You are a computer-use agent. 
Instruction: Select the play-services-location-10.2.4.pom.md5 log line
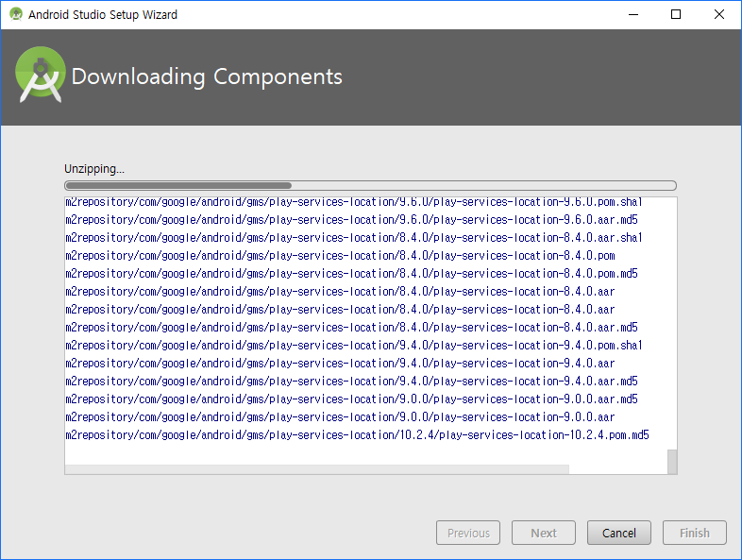point(357,435)
